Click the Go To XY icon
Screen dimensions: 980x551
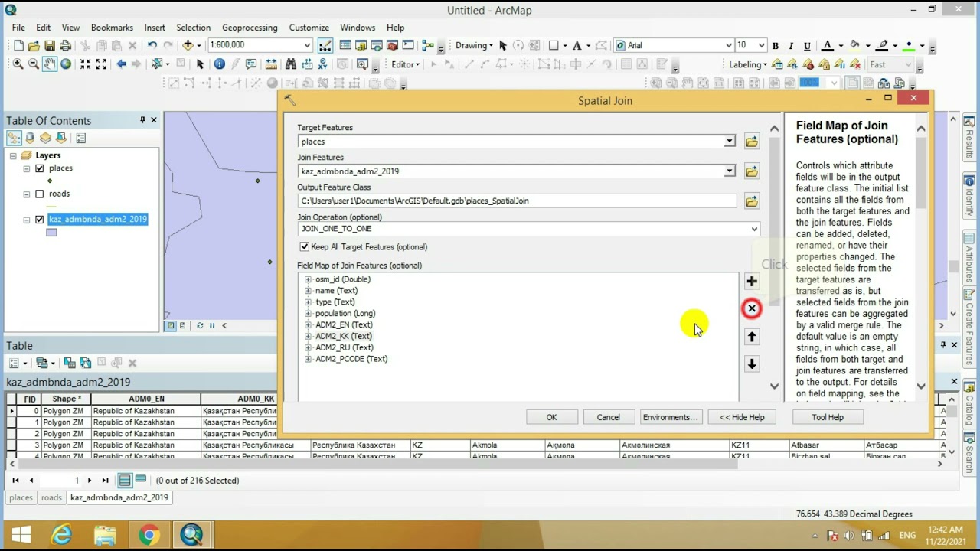point(323,64)
